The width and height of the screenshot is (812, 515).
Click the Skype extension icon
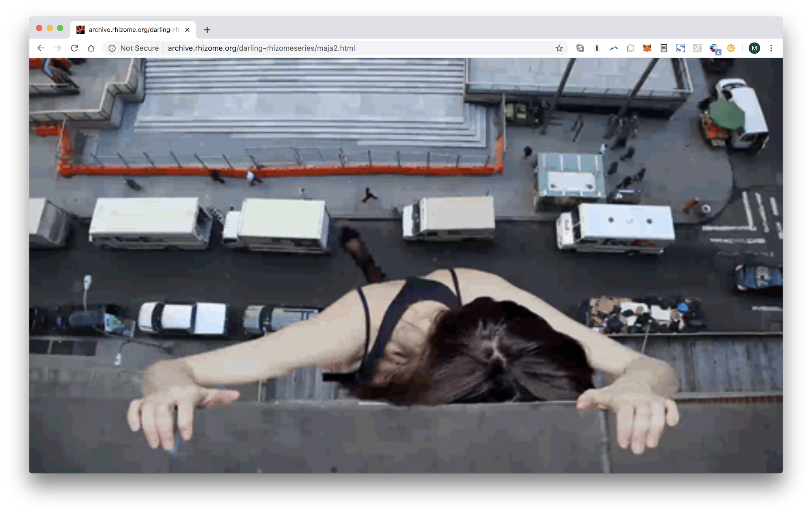coord(580,48)
